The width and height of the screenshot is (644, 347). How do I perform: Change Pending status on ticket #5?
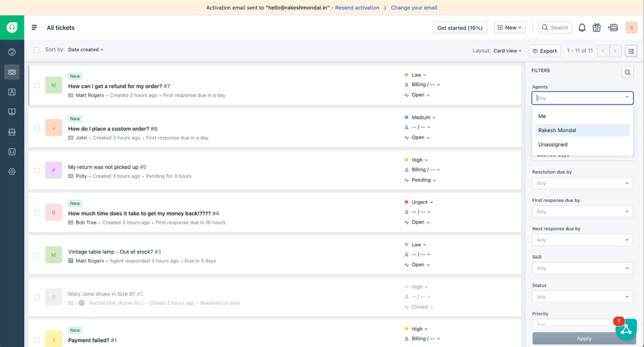click(420, 180)
